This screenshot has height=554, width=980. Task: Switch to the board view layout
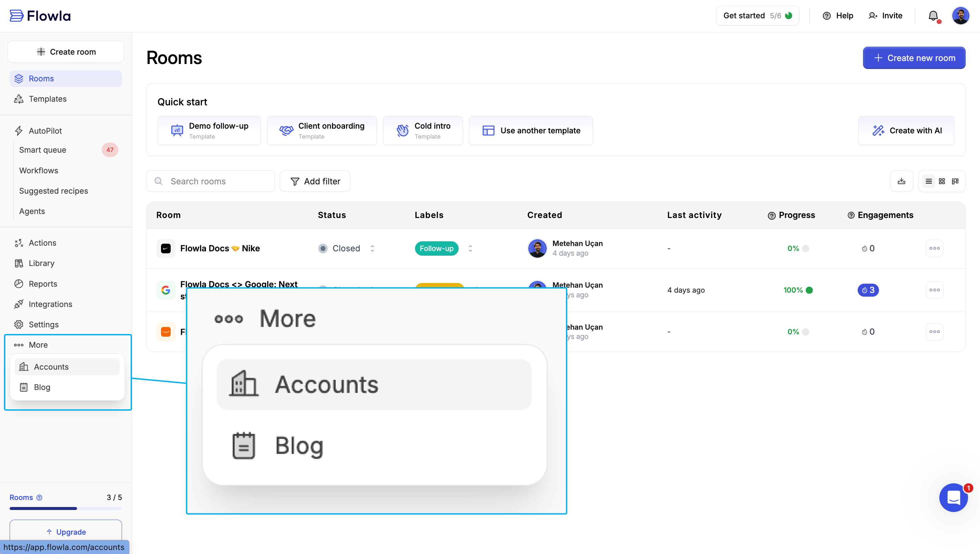coord(955,181)
